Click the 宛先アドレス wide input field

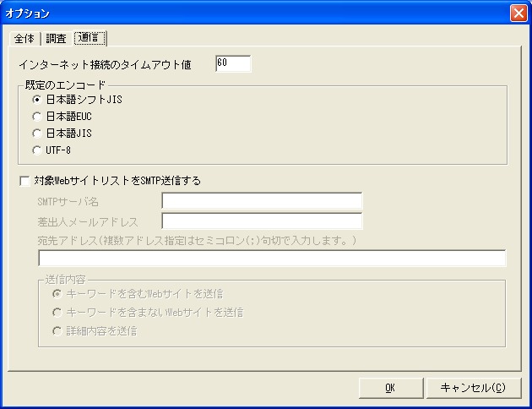point(272,258)
